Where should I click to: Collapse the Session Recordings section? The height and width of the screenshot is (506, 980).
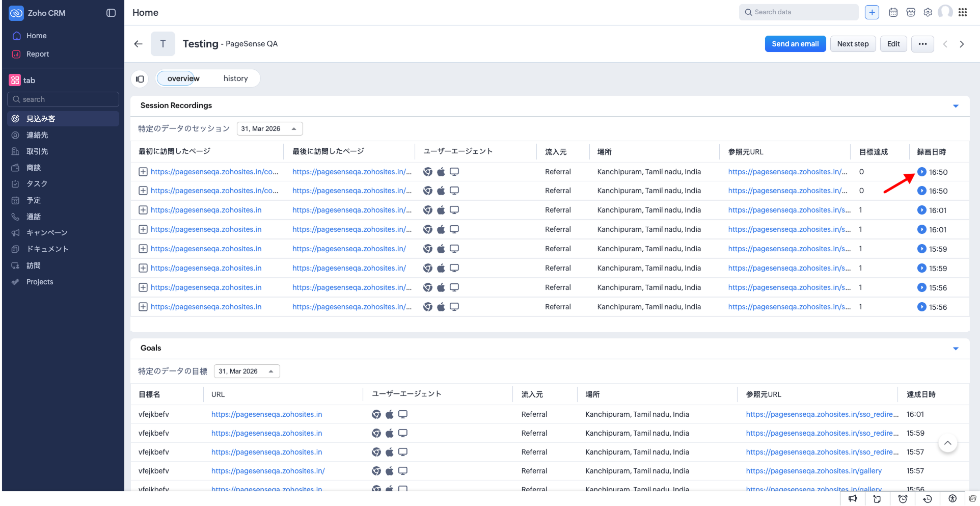(x=956, y=106)
